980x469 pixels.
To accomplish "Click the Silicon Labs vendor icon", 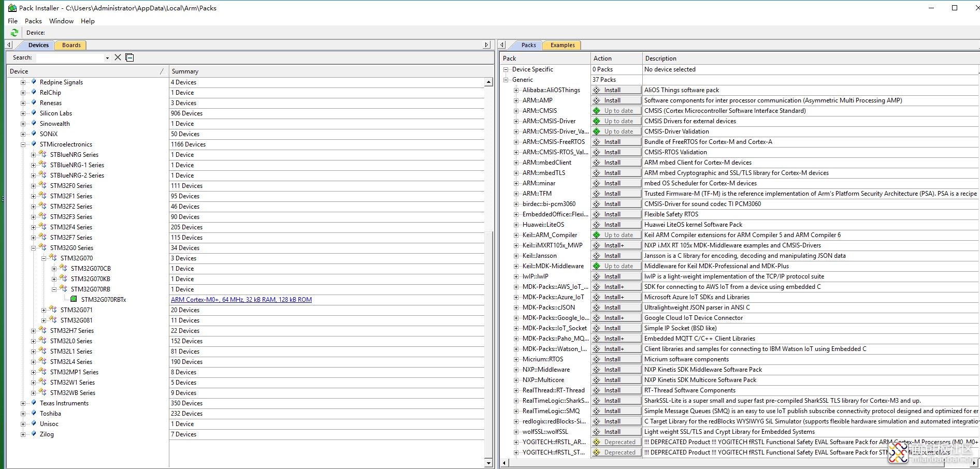I will click(34, 113).
